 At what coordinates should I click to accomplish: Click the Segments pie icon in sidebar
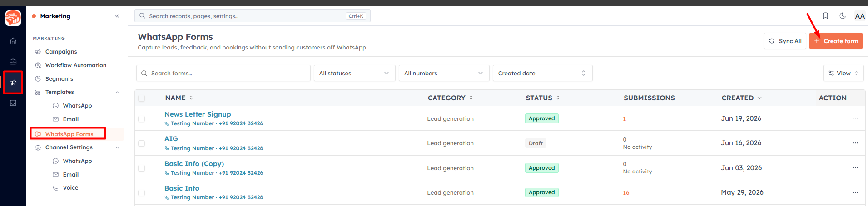(x=38, y=79)
